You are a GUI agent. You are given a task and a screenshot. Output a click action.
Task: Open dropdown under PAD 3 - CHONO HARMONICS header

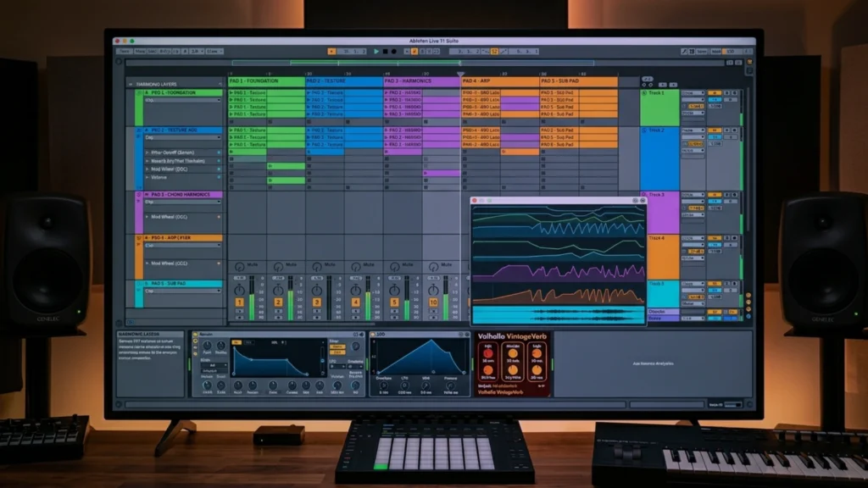tap(183, 202)
